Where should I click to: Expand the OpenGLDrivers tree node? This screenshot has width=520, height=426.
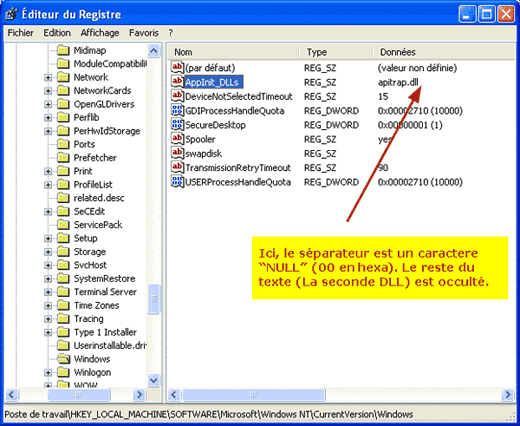pyautogui.click(x=48, y=104)
